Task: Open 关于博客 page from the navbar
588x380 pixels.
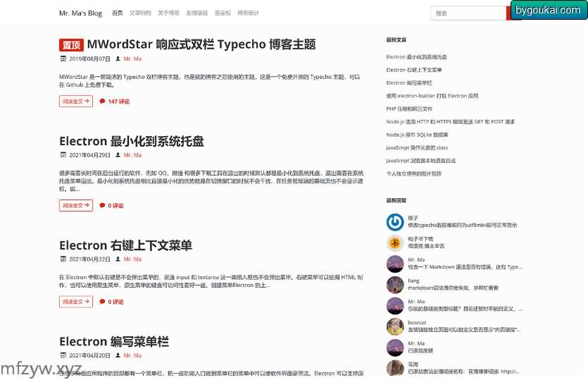Action: pos(168,13)
